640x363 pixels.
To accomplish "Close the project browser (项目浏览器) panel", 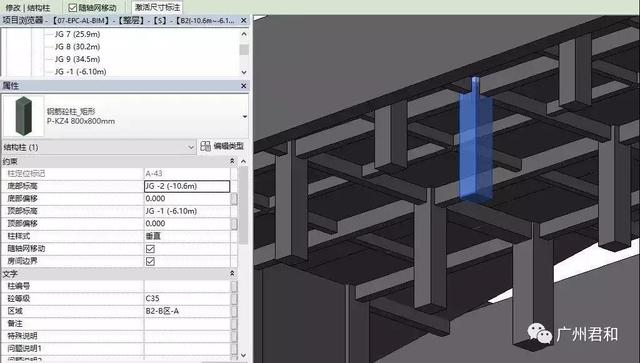I will click(244, 20).
